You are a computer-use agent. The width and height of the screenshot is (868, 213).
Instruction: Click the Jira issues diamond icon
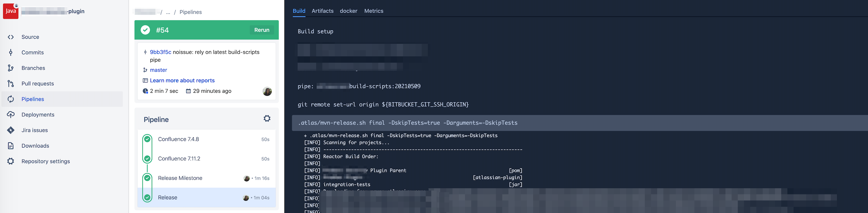point(11,130)
